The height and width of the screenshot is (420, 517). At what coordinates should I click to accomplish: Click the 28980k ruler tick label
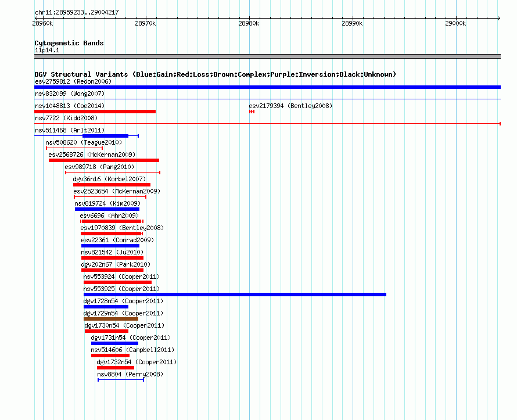(x=249, y=23)
